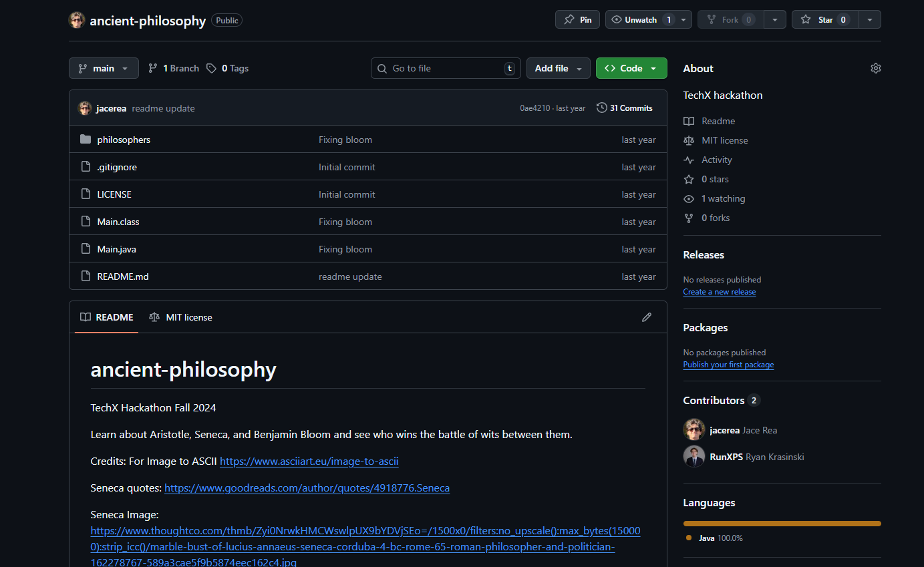Click RunXPS contributor avatar
This screenshot has width=924, height=567.
tap(694, 457)
